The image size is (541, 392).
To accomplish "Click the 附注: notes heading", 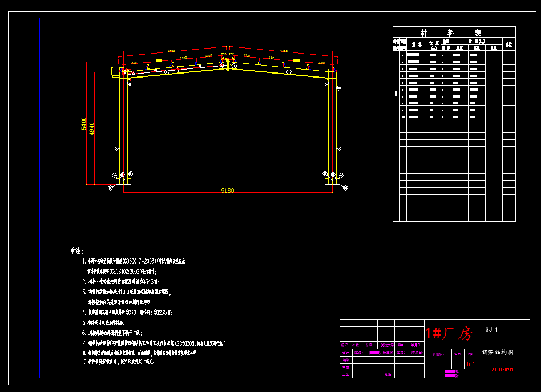I will coord(76,251).
